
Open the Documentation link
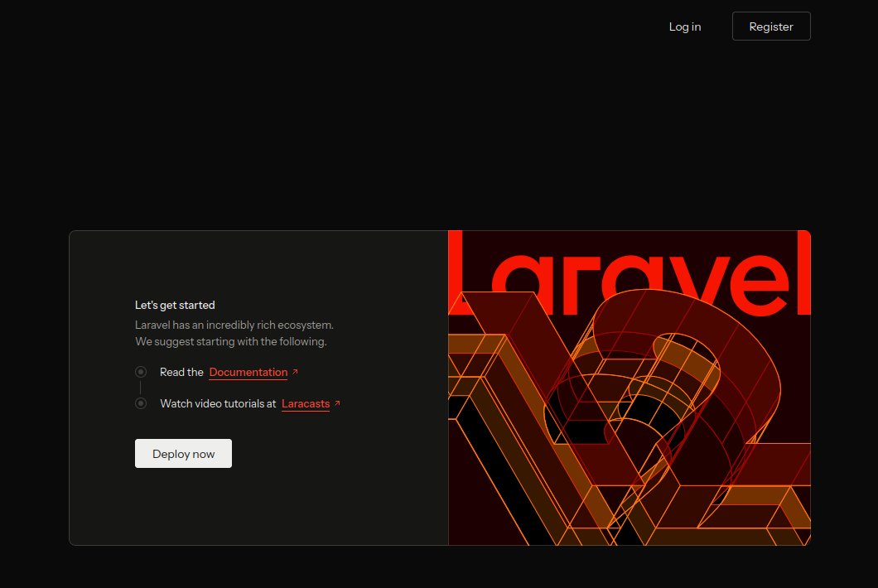(x=248, y=373)
